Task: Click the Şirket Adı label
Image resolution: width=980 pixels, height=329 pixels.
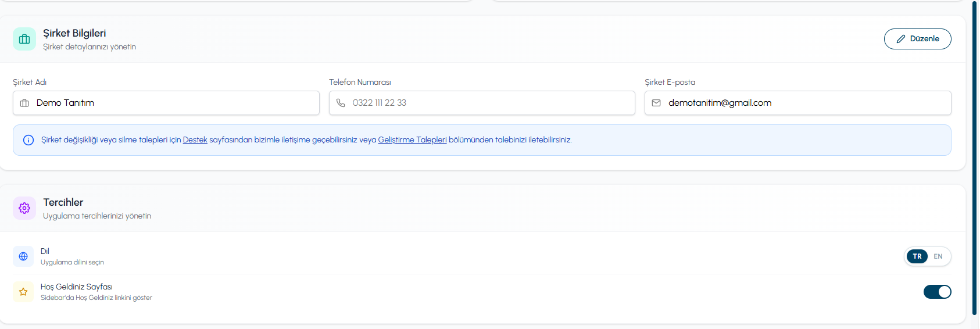Action: pos(30,83)
